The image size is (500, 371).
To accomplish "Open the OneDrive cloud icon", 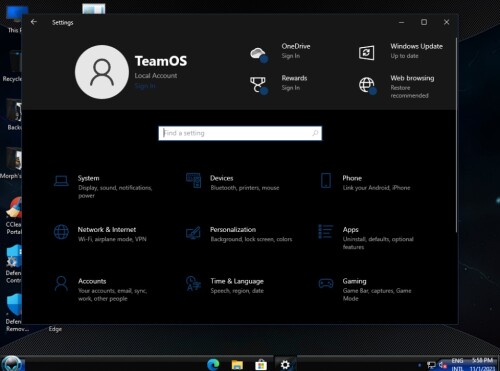I will click(x=259, y=54).
